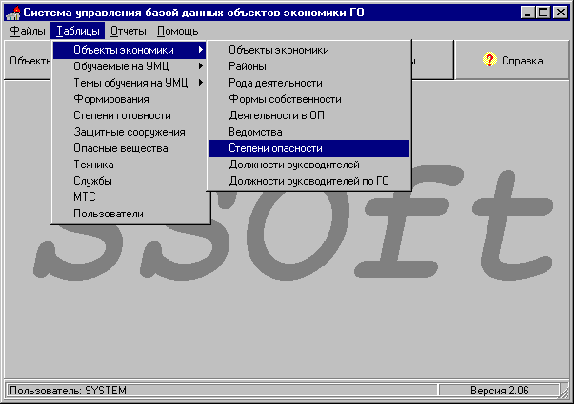This screenshot has width=577, height=404.
Task: Click the Объекты toolbar button at left
Action: [x=28, y=60]
